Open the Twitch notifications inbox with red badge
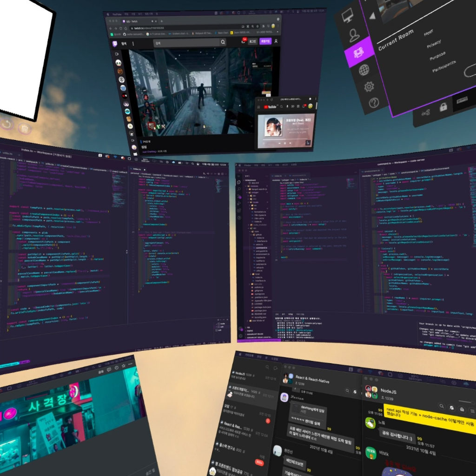 (244, 41)
